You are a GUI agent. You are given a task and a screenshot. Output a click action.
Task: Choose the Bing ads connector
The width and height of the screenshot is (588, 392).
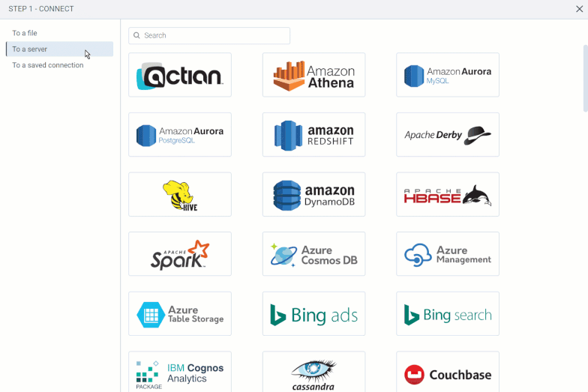(313, 313)
